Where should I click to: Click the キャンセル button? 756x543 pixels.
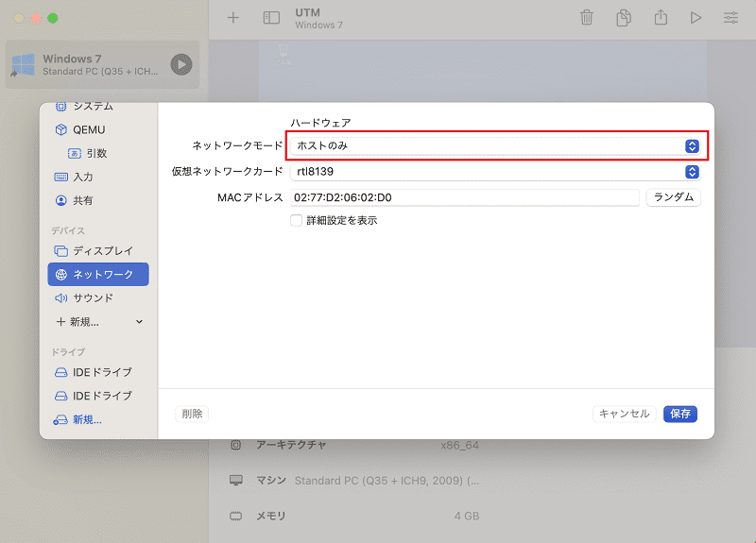[624, 414]
